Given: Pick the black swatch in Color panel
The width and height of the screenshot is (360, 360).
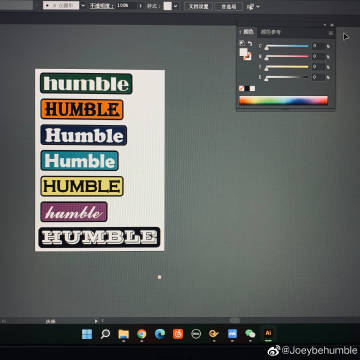Looking at the screenshot, I should click(x=247, y=88).
